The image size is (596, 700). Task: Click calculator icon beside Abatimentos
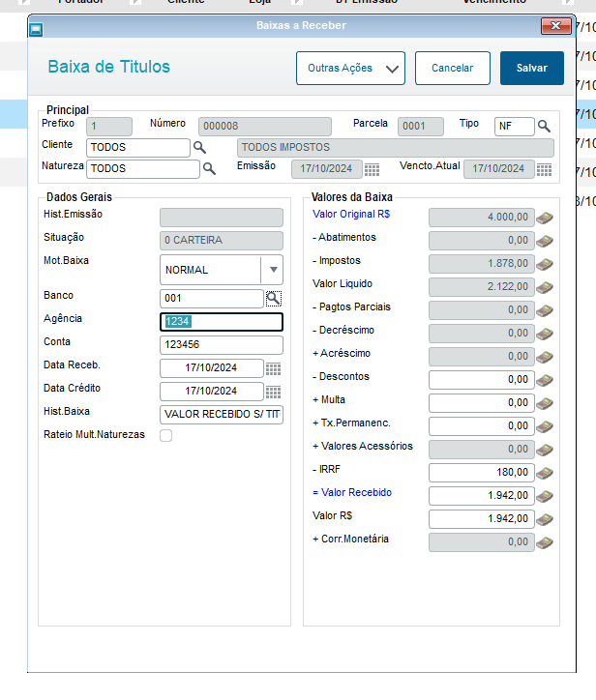coord(545,241)
